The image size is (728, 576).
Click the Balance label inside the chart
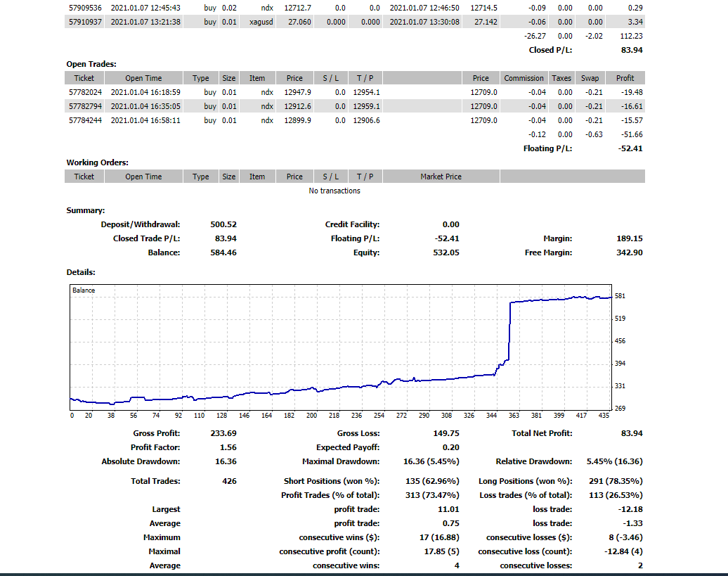tap(84, 290)
